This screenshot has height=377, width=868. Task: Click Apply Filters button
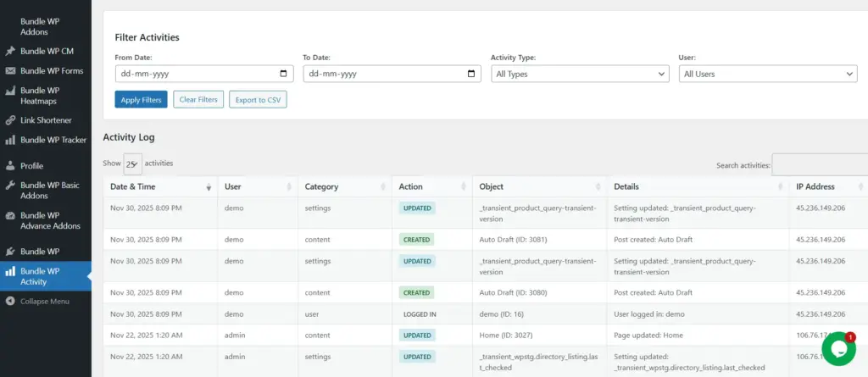pyautogui.click(x=142, y=100)
